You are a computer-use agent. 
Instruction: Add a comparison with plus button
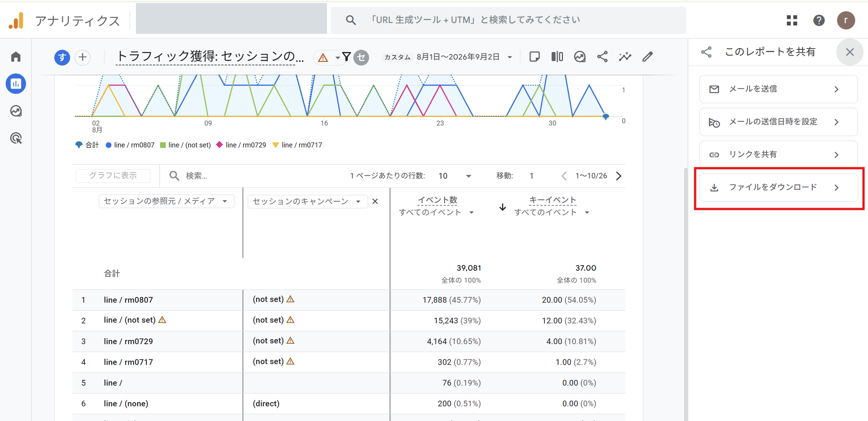(x=83, y=57)
